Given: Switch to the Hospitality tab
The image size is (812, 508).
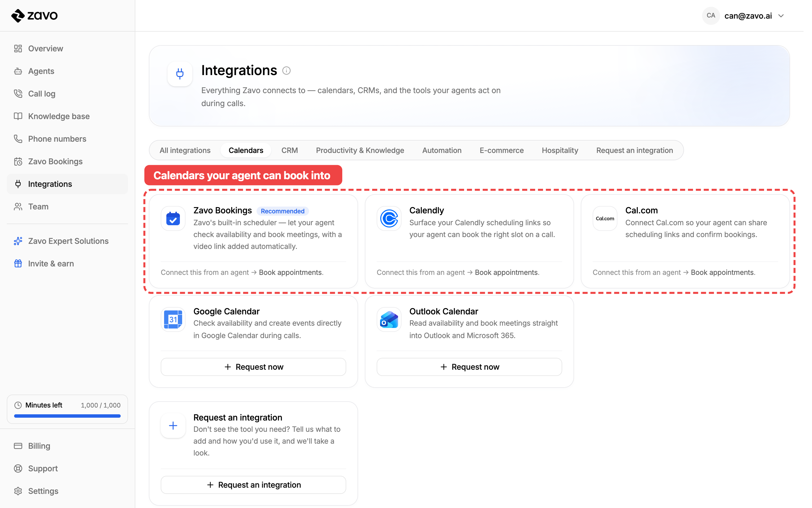Looking at the screenshot, I should point(560,150).
